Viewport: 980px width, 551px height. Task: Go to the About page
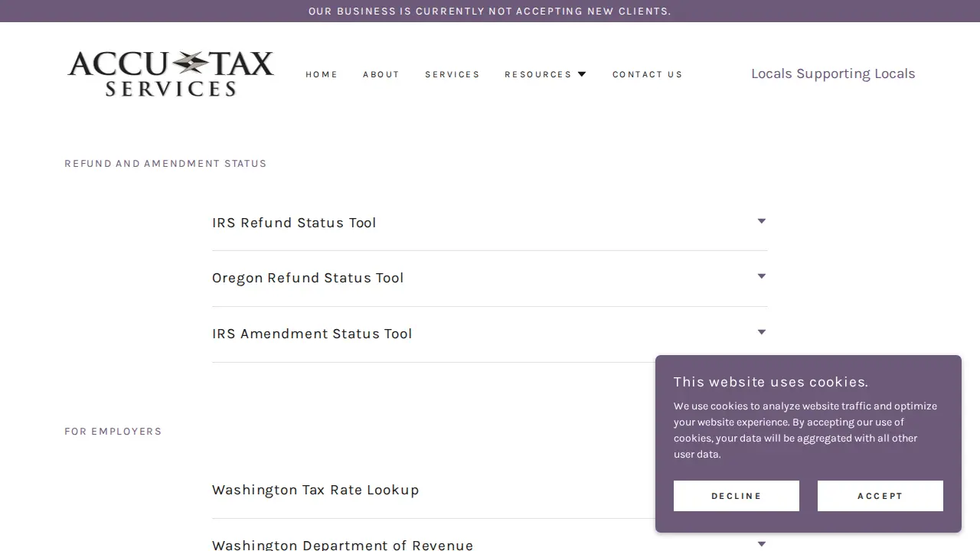coord(381,74)
